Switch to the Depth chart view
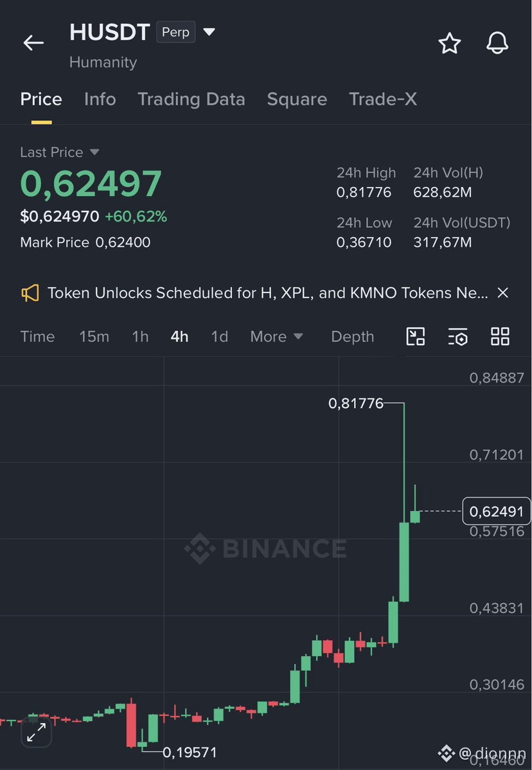The width and height of the screenshot is (532, 770). coord(352,337)
